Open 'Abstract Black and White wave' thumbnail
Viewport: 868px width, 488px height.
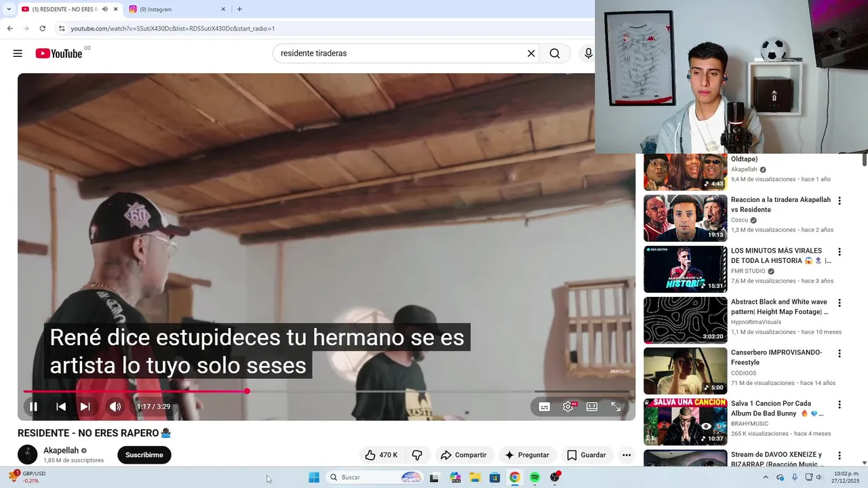[685, 320]
